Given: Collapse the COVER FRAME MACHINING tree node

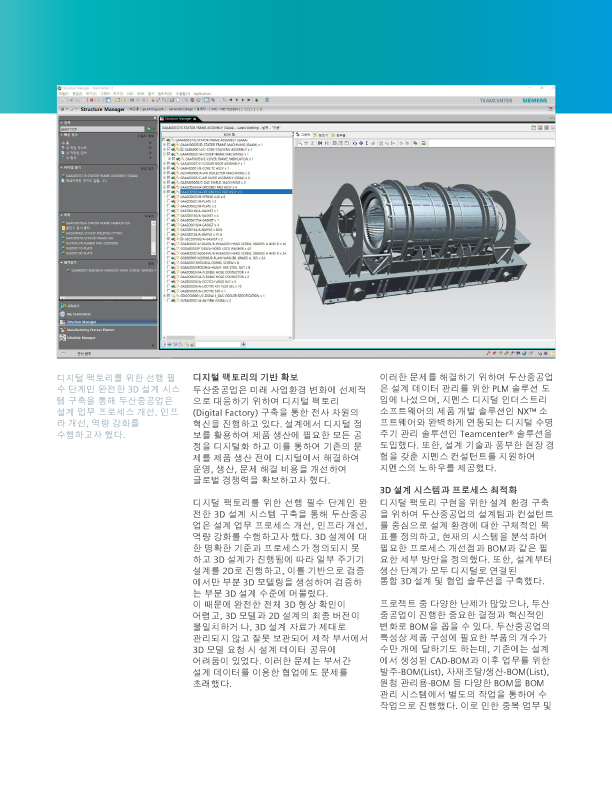Looking at the screenshot, I should tap(165, 154).
